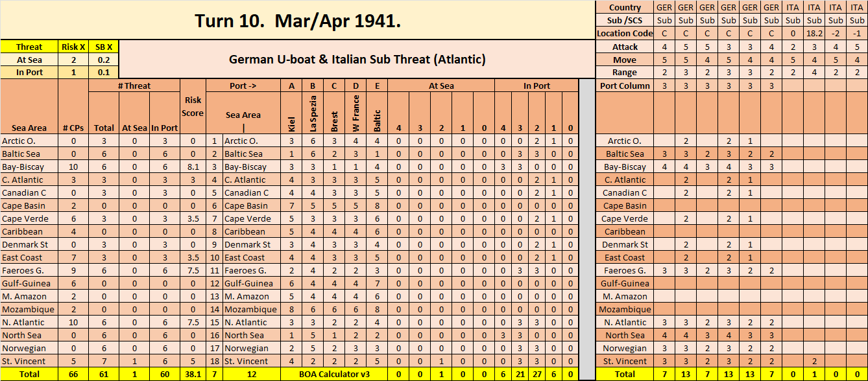Select the "Move" row label

click(625, 60)
